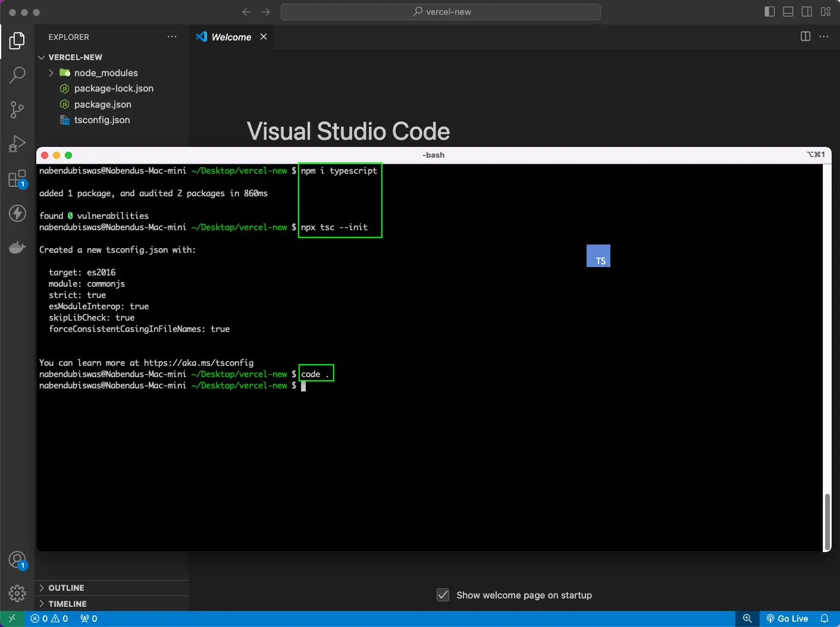Click 'found 0 vulnerabilities' line
The height and width of the screenshot is (627, 840).
94,216
